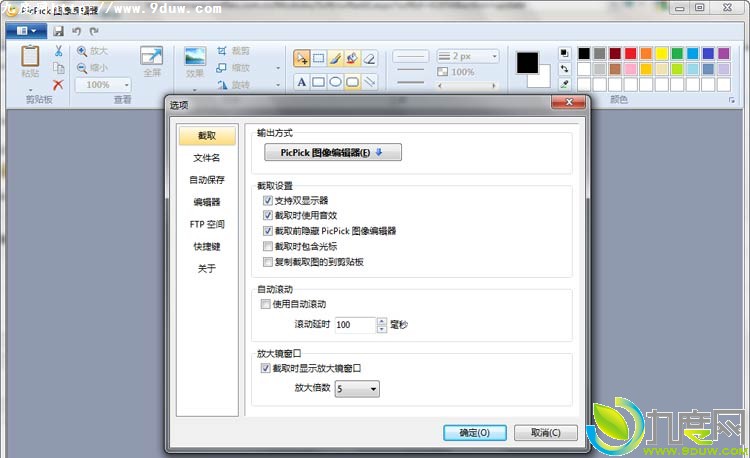Click the save icon in PicPick toolbar
The width and height of the screenshot is (750, 458).
pyautogui.click(x=58, y=31)
